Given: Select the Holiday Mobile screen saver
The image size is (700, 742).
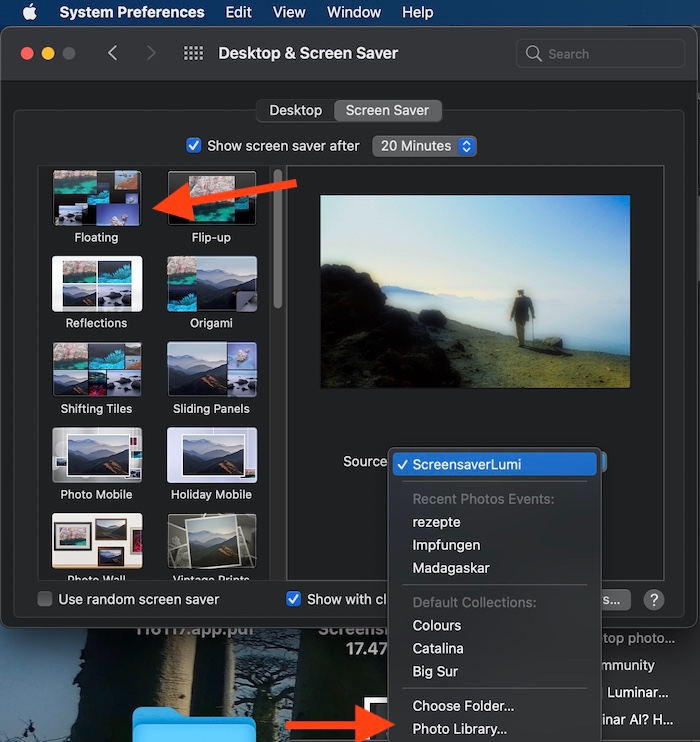Looking at the screenshot, I should pos(211,455).
